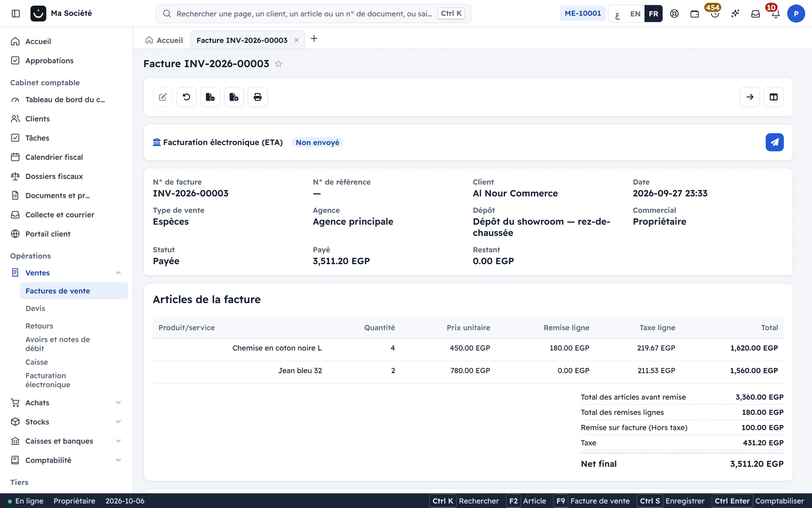Open Factures de vente in sidebar
Screen dimensions: 812x508
(74, 291)
